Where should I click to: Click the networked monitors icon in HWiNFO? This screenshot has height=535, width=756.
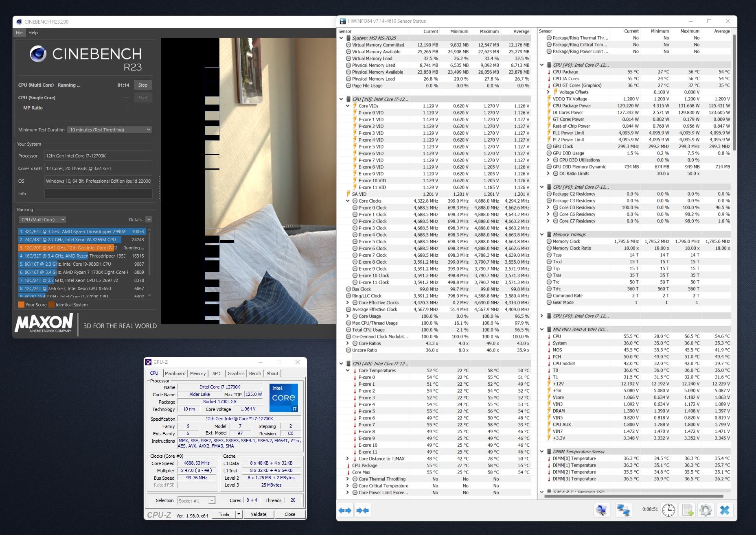pos(623,510)
